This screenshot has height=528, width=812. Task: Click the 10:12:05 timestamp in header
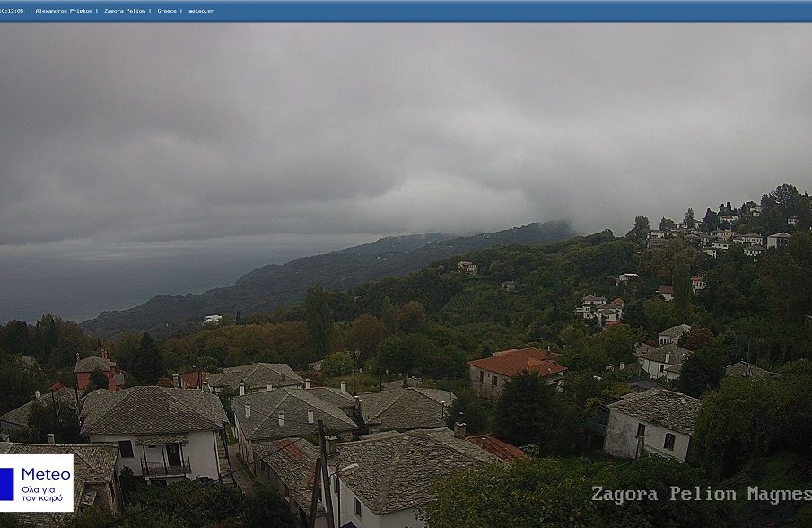[x=12, y=11]
